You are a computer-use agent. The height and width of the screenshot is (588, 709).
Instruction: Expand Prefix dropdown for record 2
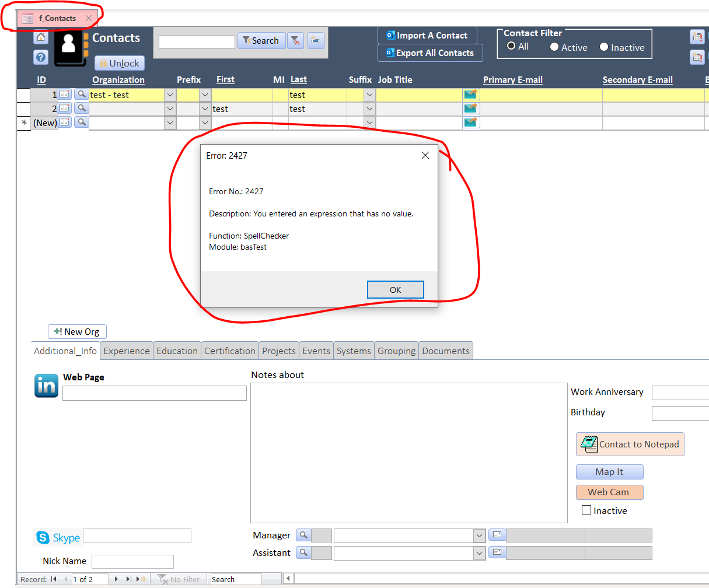[205, 108]
